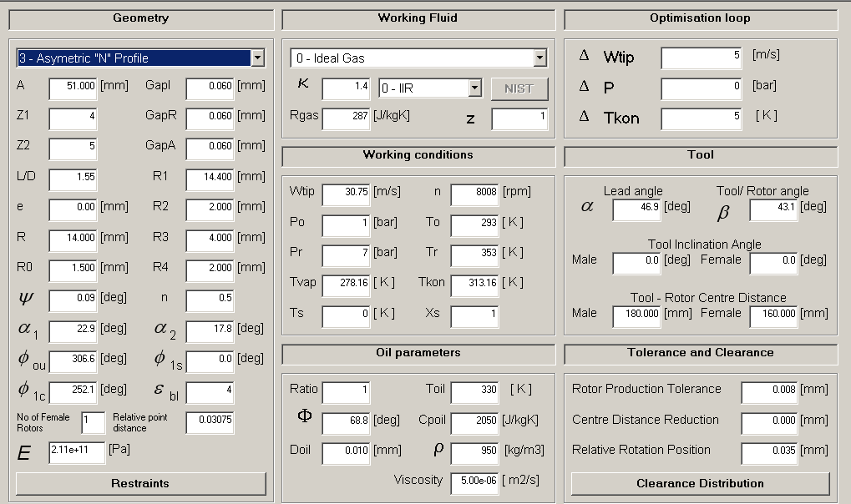The image size is (851, 504).
Task: Click the Working conditions header
Action: click(418, 156)
